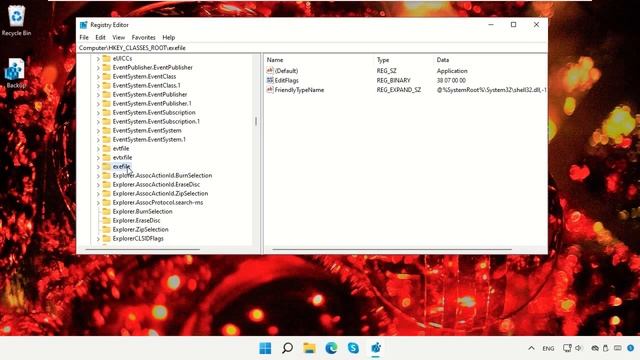Expand the exefile key arrow
Screen dimensions: 640x360
[98, 167]
